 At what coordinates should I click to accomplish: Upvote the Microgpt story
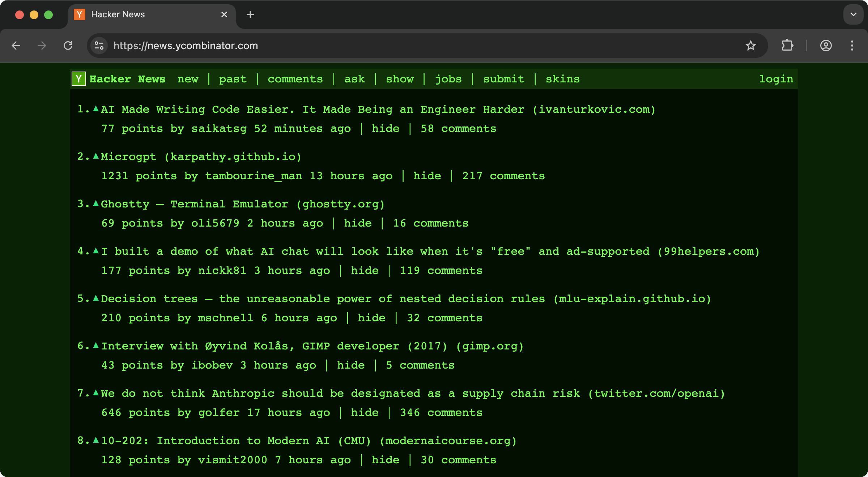pyautogui.click(x=96, y=156)
